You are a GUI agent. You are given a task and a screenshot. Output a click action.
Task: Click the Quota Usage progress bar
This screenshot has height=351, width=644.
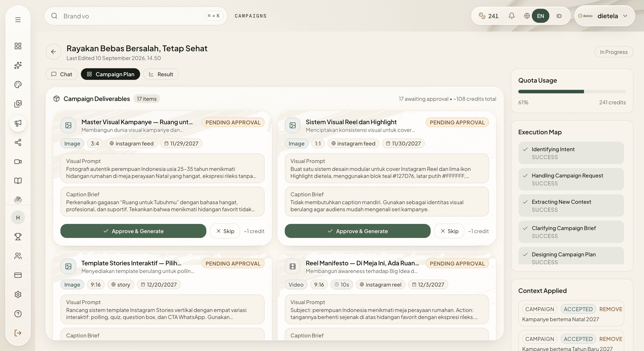pyautogui.click(x=572, y=92)
